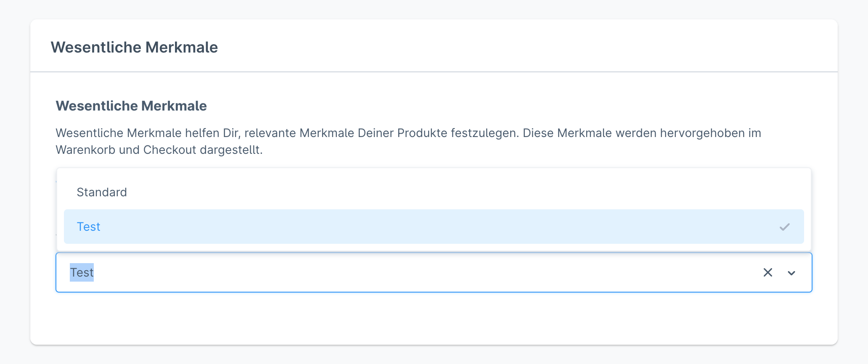
Task: Click the word Checkout in the description
Action: click(169, 150)
